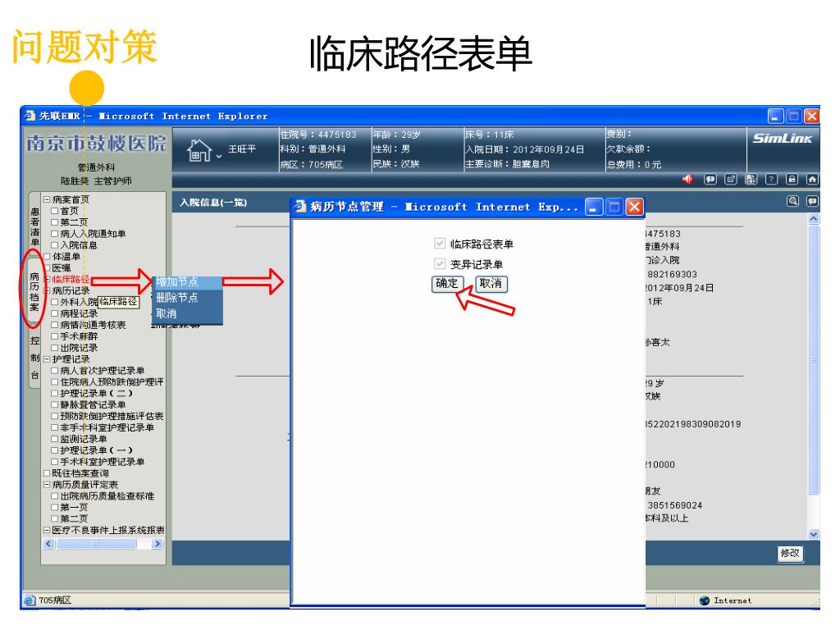This screenshot has height=630, width=840.
Task: Click the 修改 button
Action: tap(790, 553)
